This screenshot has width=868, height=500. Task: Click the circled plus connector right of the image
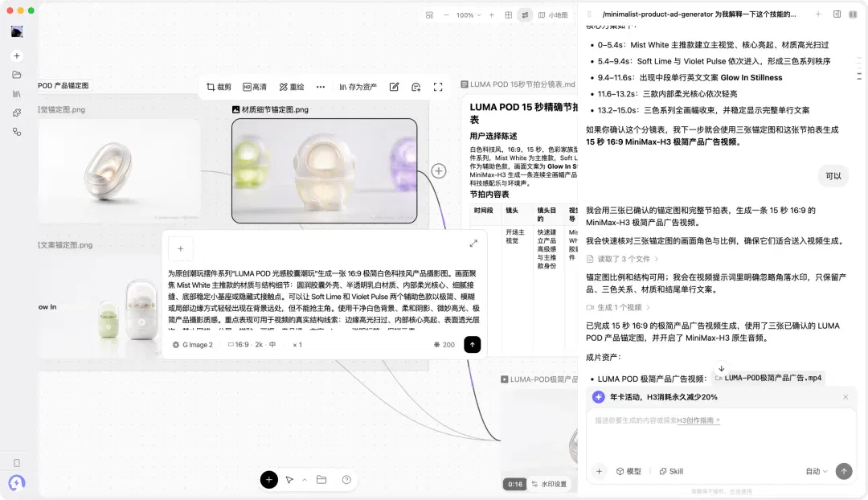click(439, 171)
